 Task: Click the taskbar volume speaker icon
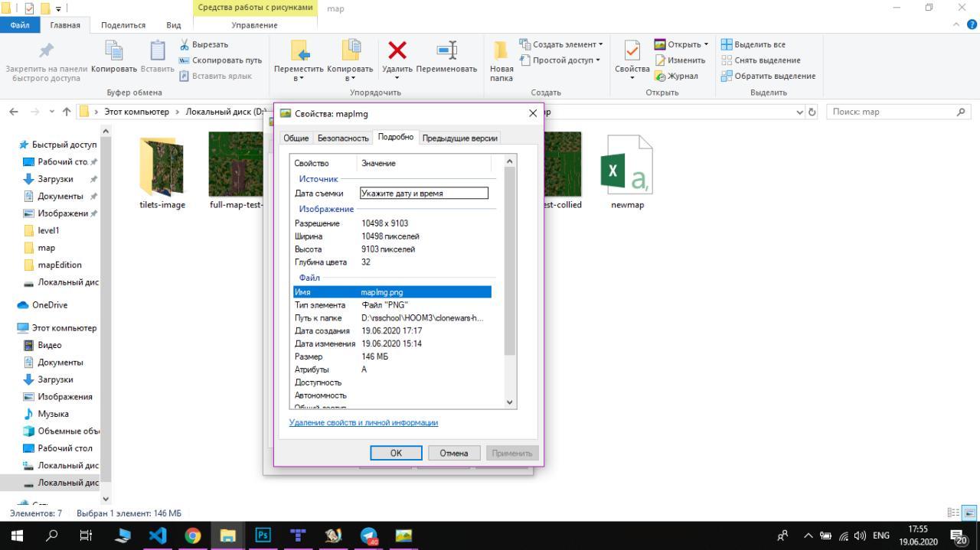[860, 535]
